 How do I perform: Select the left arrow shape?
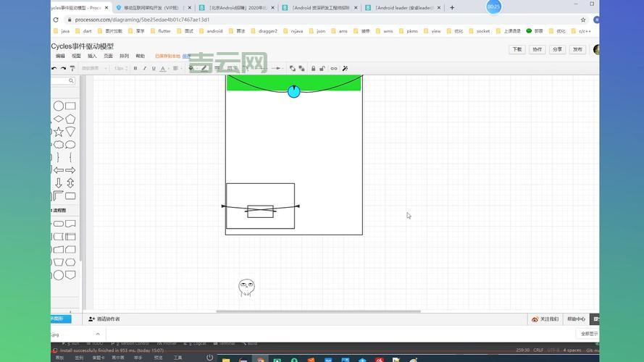pyautogui.click(x=59, y=170)
